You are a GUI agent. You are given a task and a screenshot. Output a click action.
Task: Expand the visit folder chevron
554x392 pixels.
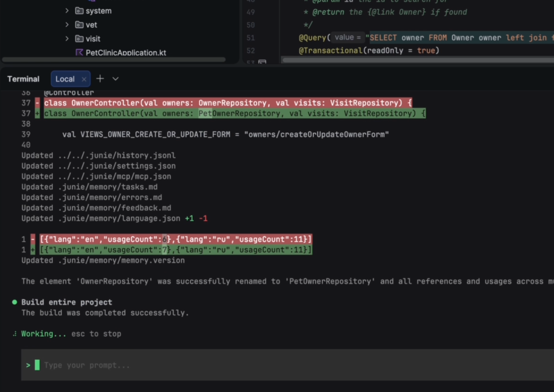67,38
